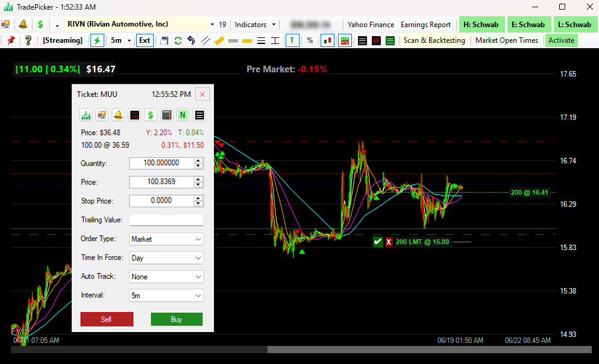Open the Order Type Market dropdown
Screen dimensions: 599x364
click(x=166, y=239)
